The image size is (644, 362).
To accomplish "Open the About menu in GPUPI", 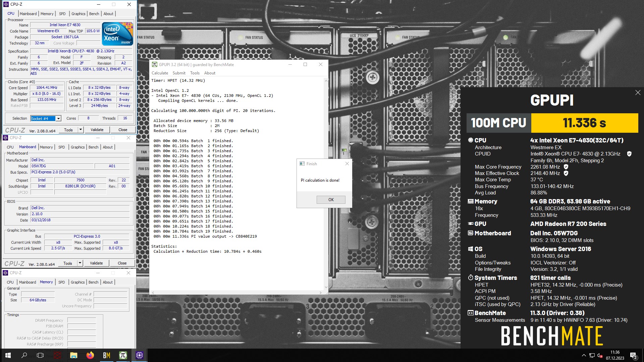I will pyautogui.click(x=210, y=73).
